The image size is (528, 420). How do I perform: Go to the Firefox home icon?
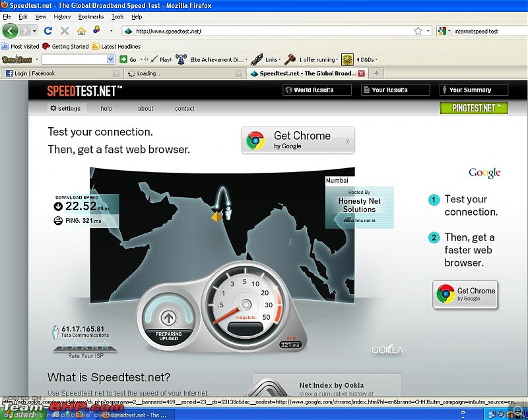pos(81,31)
